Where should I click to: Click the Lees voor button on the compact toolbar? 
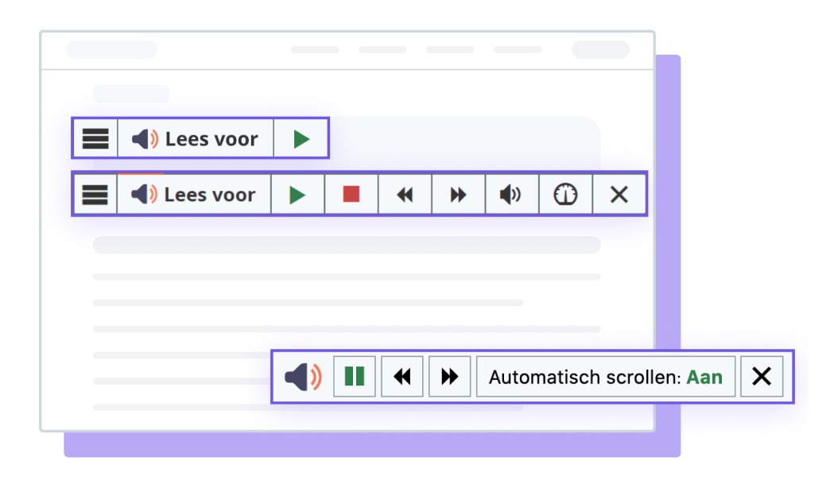pos(196,138)
